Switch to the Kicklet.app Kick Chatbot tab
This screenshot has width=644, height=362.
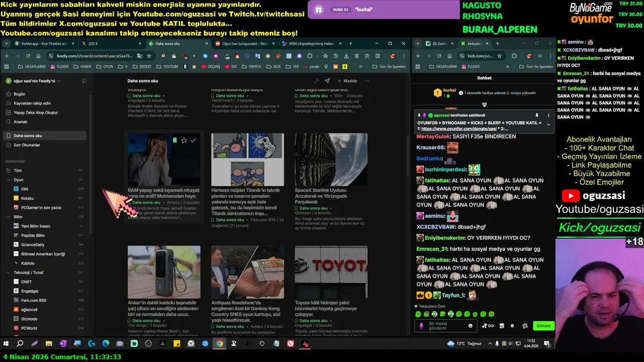[43, 44]
